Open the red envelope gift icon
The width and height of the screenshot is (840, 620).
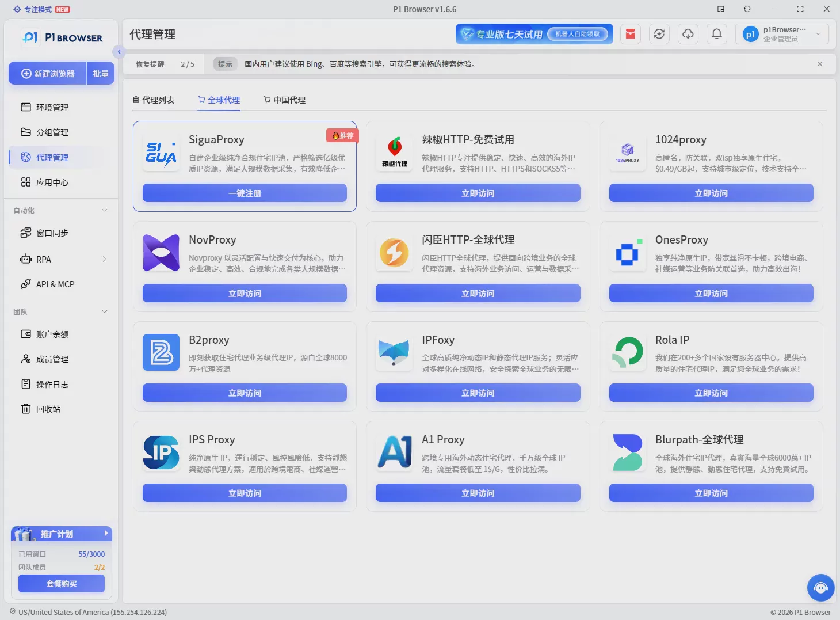pos(631,34)
